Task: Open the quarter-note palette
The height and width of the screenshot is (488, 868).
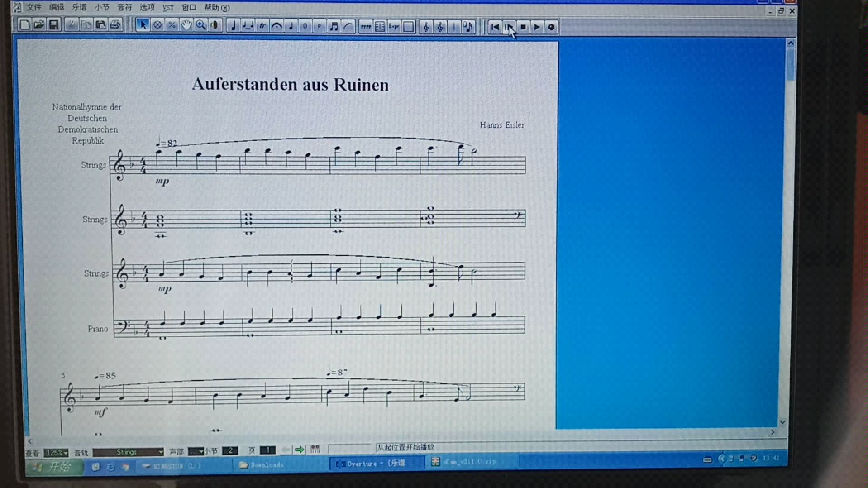Action: pyautogui.click(x=233, y=26)
